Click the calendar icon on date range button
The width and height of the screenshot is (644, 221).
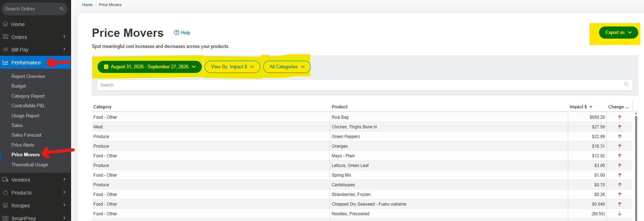click(106, 67)
